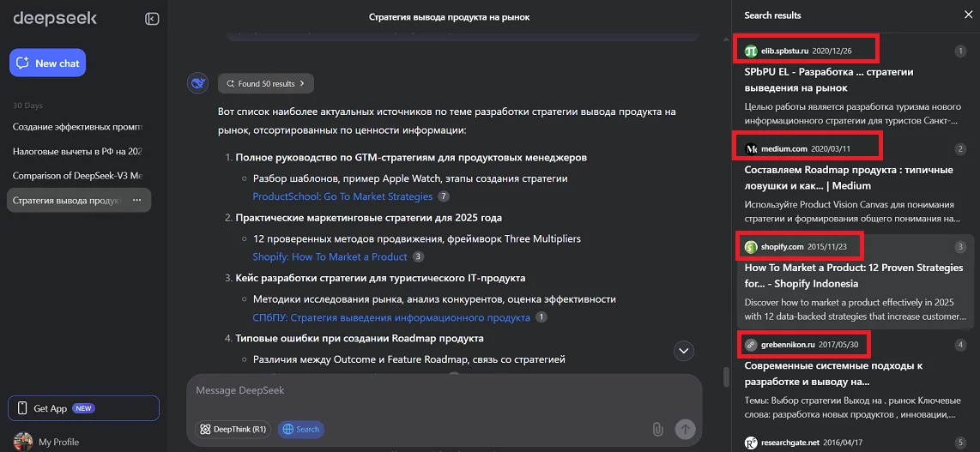
Task: Click the send arrow button
Action: tap(685, 429)
